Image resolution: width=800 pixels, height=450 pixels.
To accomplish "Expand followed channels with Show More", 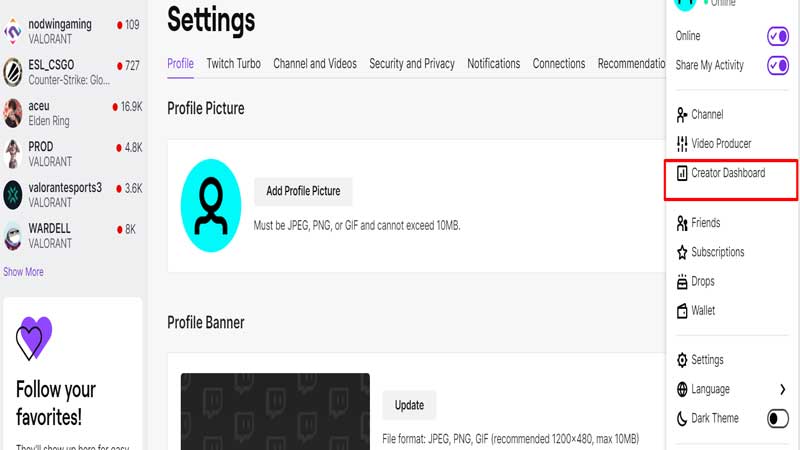I will pyautogui.click(x=23, y=272).
